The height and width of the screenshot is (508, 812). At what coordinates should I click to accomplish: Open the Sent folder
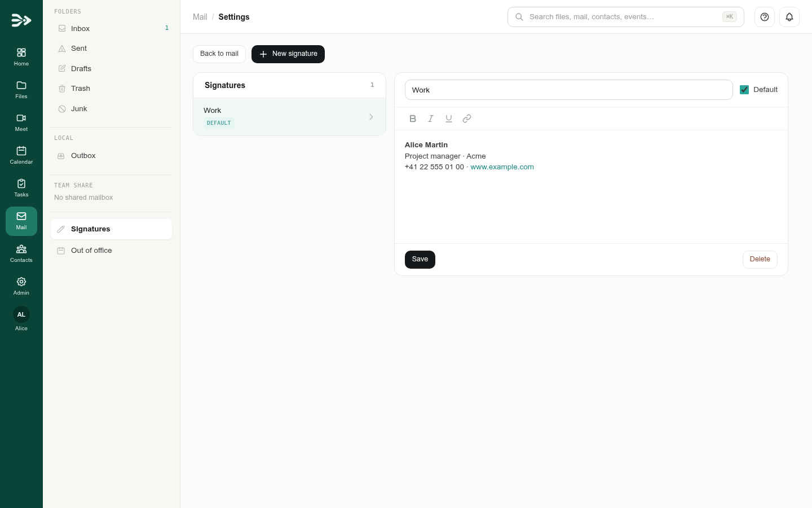(x=112, y=49)
